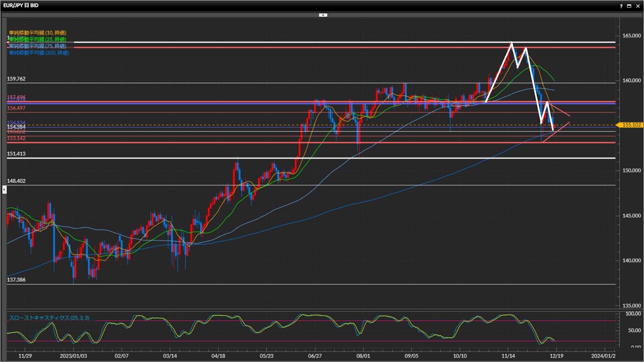Image resolution: width=644 pixels, height=362 pixels.
Task: Maximize the EUR/JPY chart window
Action: point(629,6)
